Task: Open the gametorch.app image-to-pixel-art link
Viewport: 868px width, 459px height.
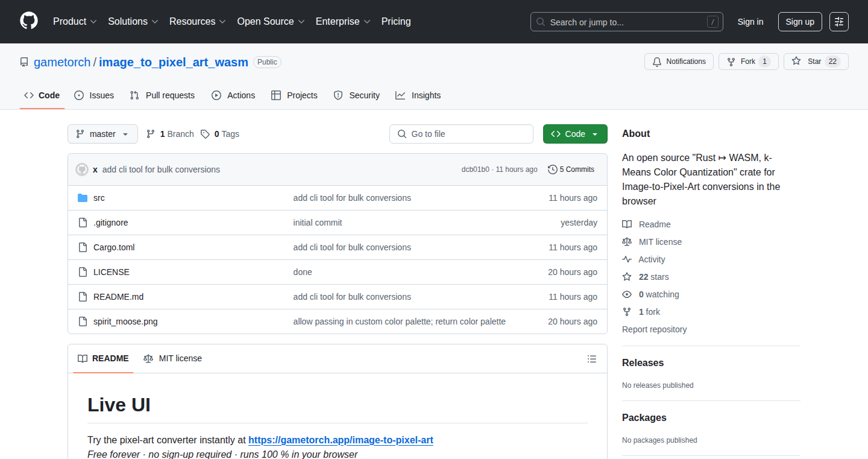Action: coord(341,440)
